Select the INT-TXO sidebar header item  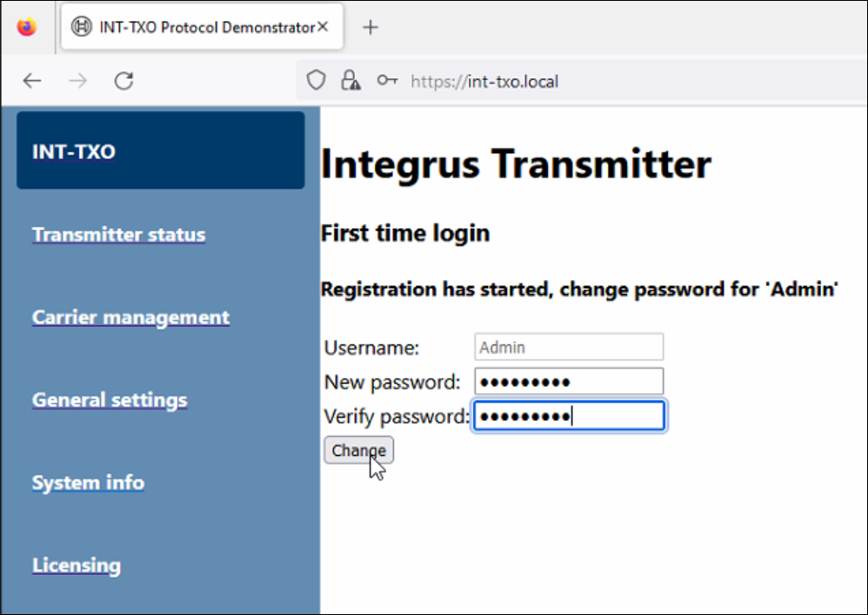pyautogui.click(x=161, y=150)
